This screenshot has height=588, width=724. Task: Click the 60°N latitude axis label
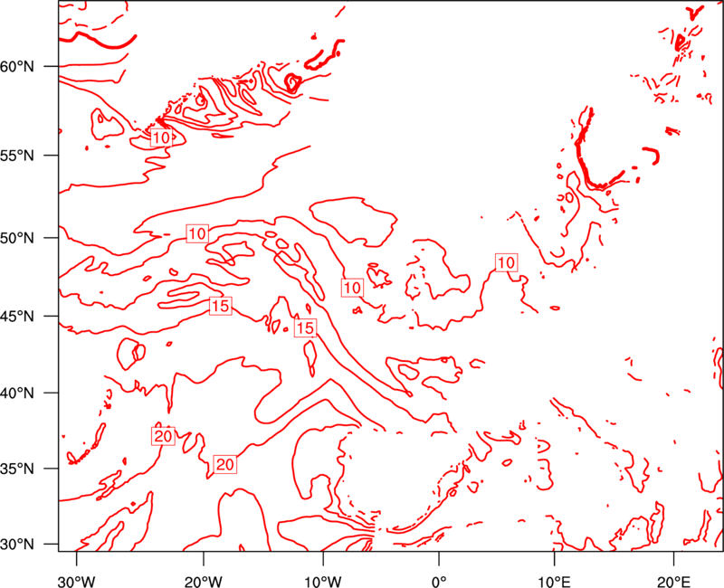point(17,67)
